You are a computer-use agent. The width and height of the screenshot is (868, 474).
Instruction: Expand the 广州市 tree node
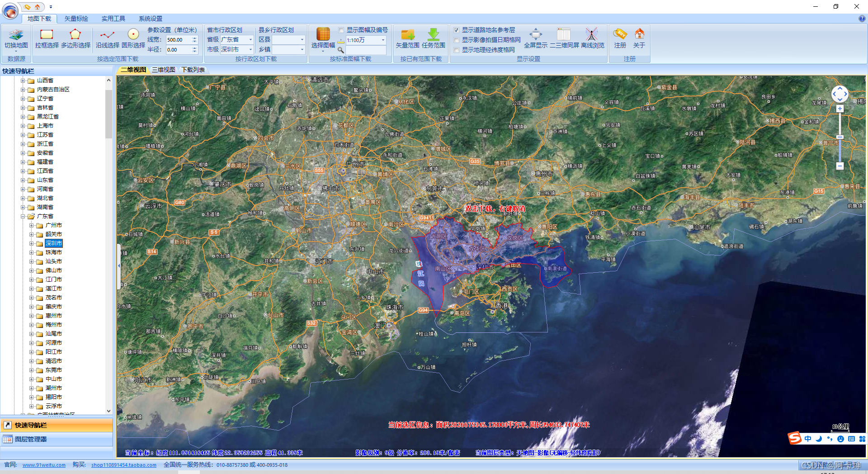coord(31,225)
